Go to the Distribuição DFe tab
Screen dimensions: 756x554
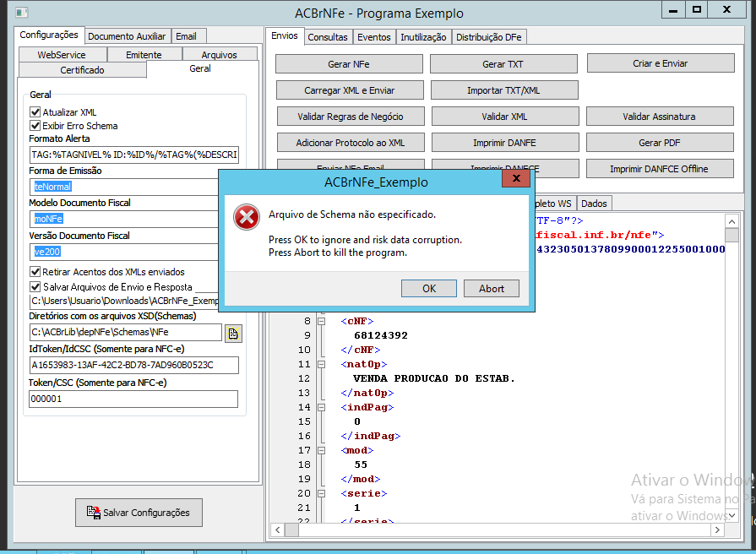click(489, 37)
